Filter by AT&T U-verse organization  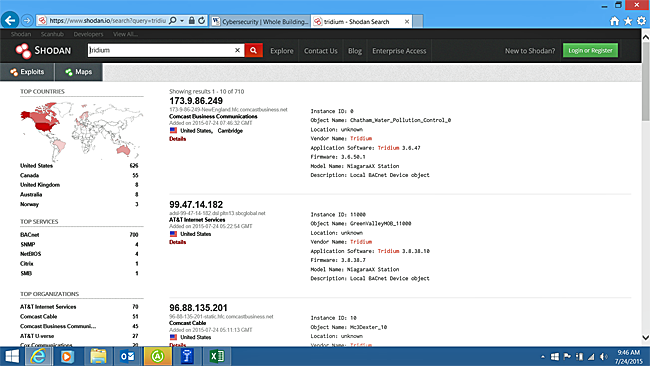[37, 336]
